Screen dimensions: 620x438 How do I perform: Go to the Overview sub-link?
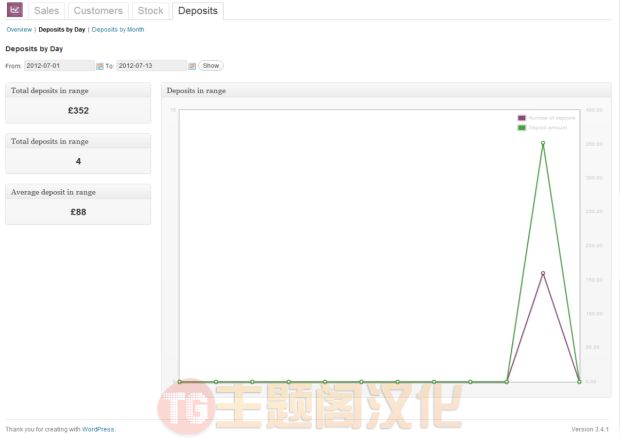click(19, 30)
